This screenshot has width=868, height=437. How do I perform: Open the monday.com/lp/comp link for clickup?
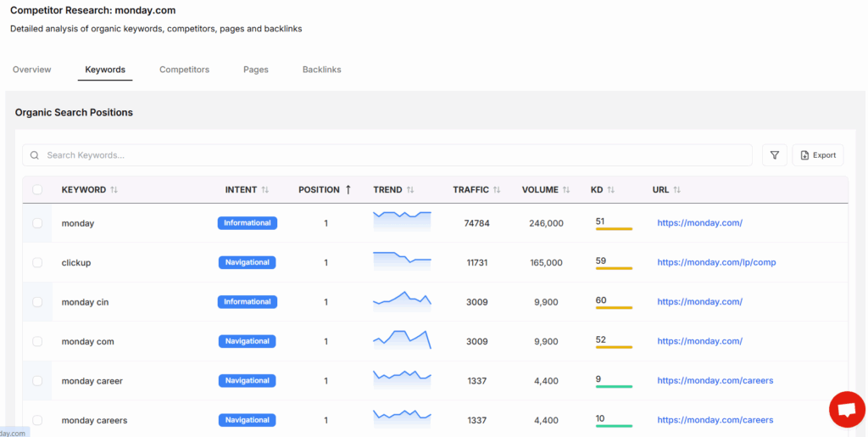[716, 262]
